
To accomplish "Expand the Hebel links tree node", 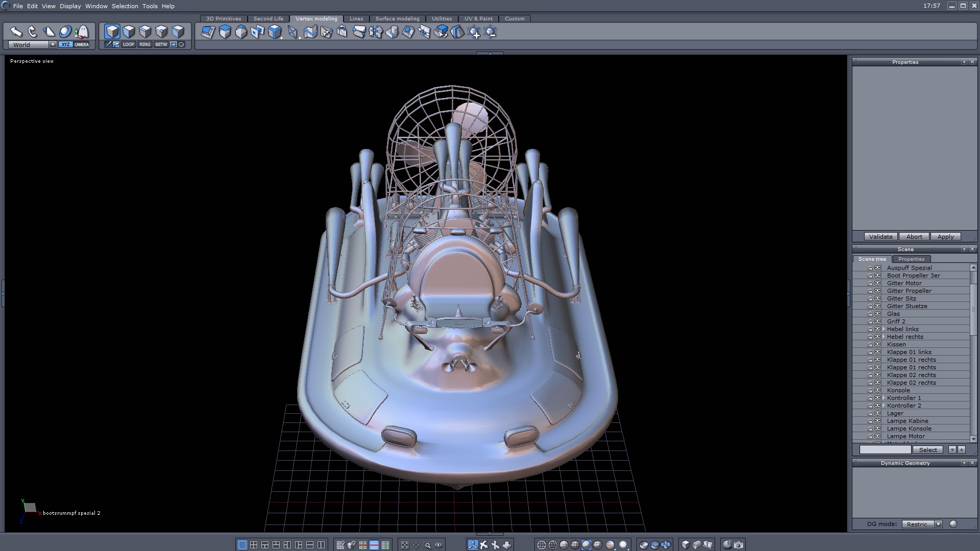I will [x=884, y=329].
